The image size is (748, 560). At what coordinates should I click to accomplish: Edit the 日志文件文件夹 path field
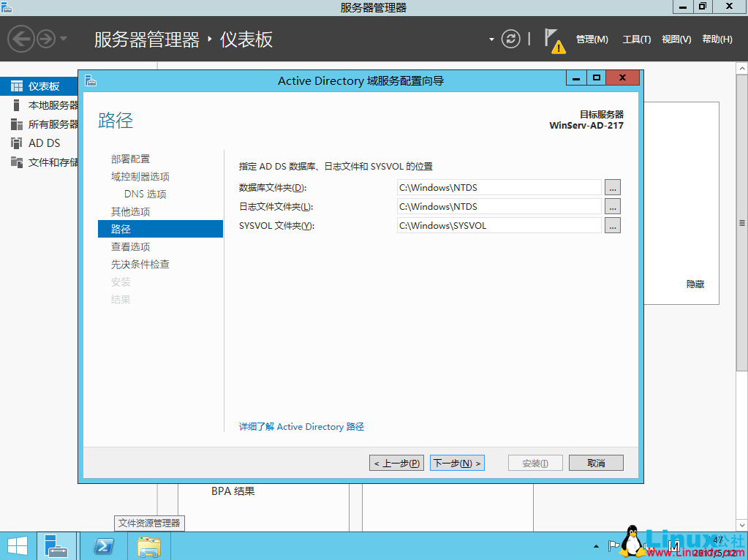[x=498, y=206]
